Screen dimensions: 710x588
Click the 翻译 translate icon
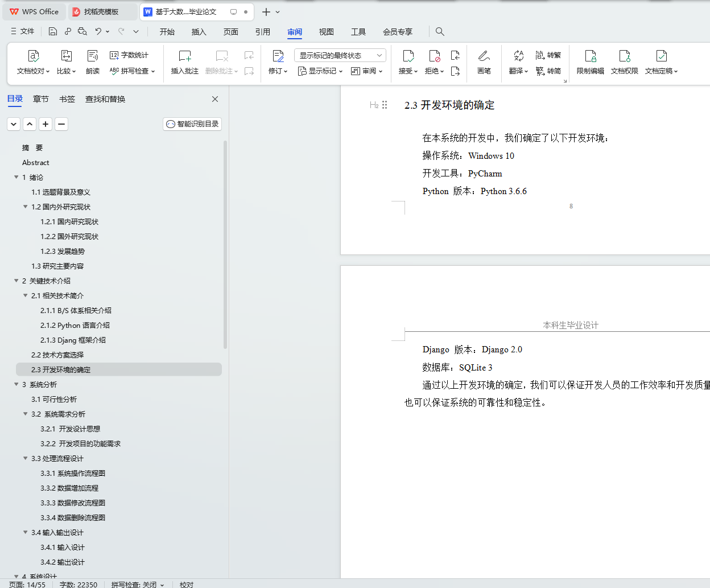tap(518, 56)
